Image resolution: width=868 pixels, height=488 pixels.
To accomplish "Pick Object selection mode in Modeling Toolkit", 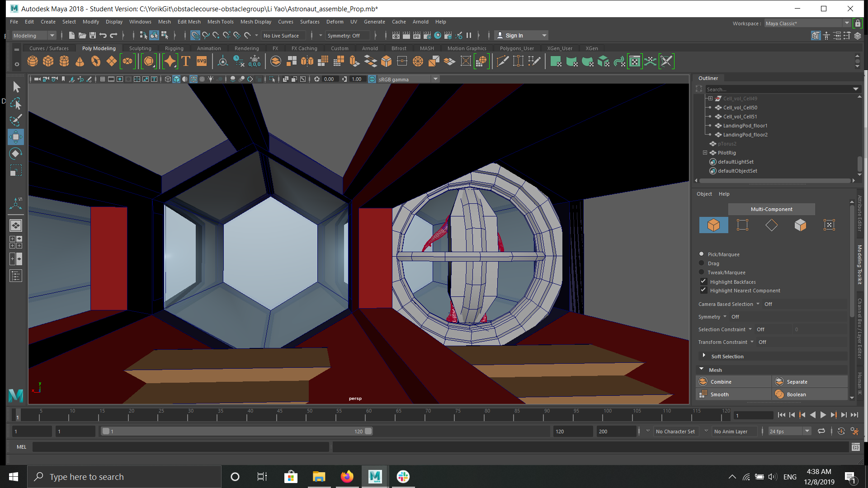I will tap(713, 225).
